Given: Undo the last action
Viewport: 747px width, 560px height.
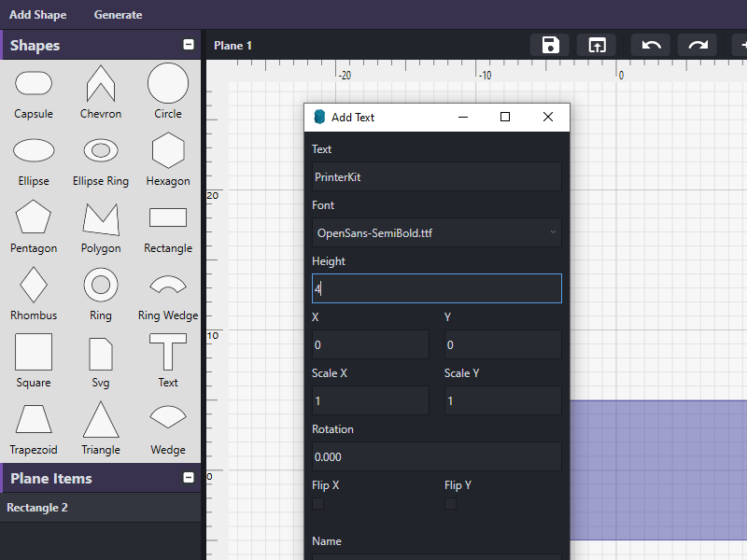Looking at the screenshot, I should (651, 45).
